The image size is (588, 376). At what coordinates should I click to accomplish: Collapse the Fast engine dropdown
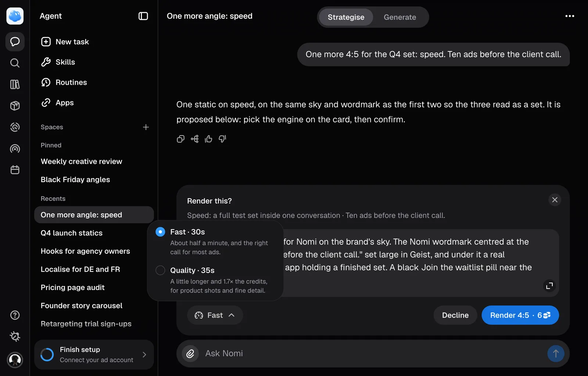pos(215,315)
